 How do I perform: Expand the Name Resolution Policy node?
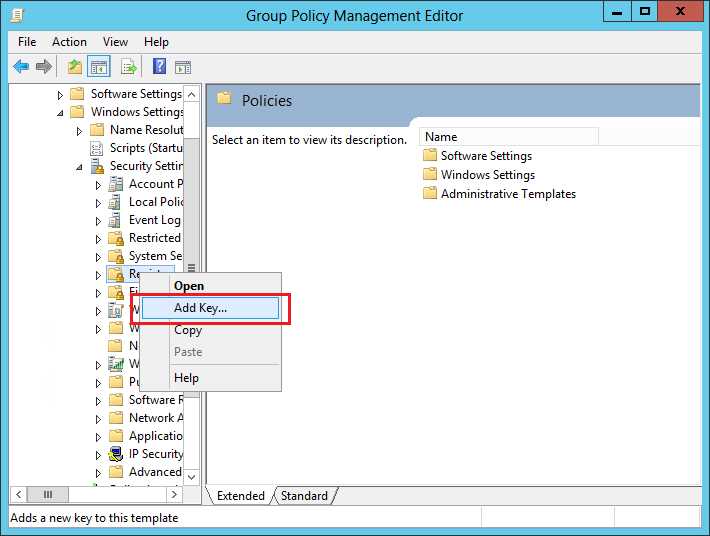coord(79,131)
